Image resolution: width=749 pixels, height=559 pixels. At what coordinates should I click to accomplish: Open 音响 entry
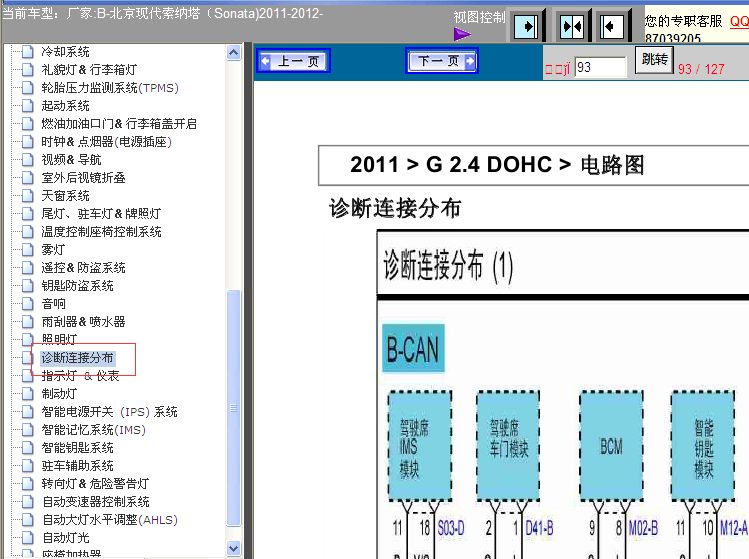(x=54, y=304)
